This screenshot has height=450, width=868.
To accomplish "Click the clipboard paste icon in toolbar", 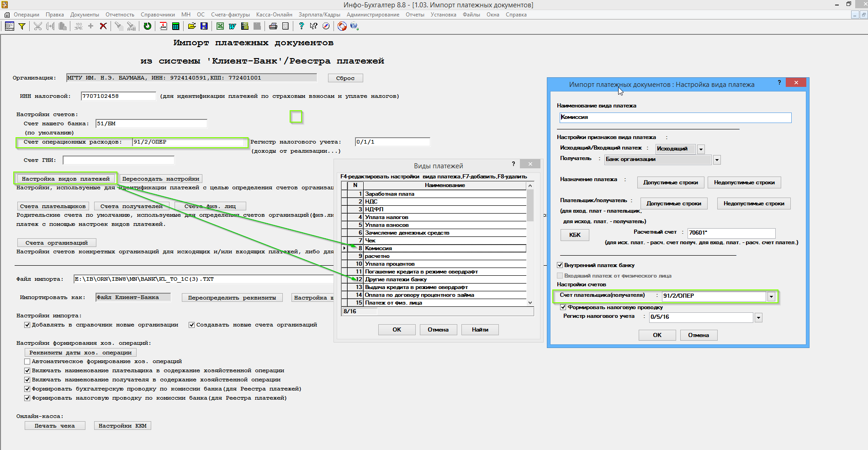I will tap(63, 26).
